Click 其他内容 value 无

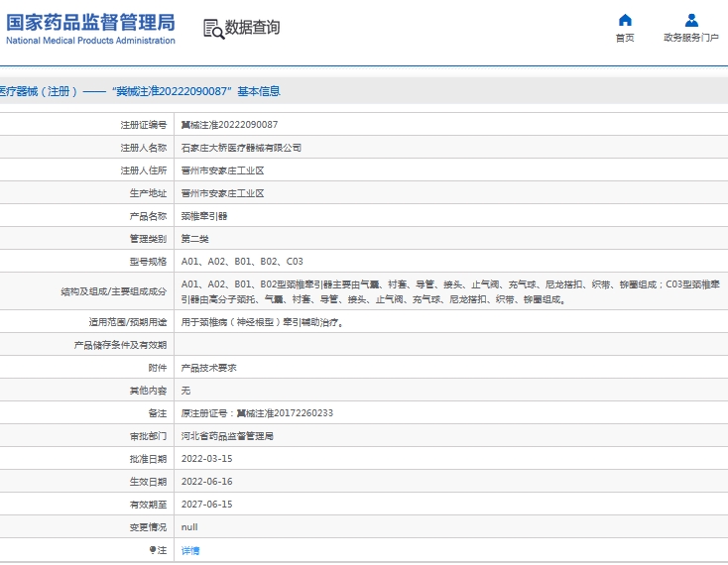[185, 391]
